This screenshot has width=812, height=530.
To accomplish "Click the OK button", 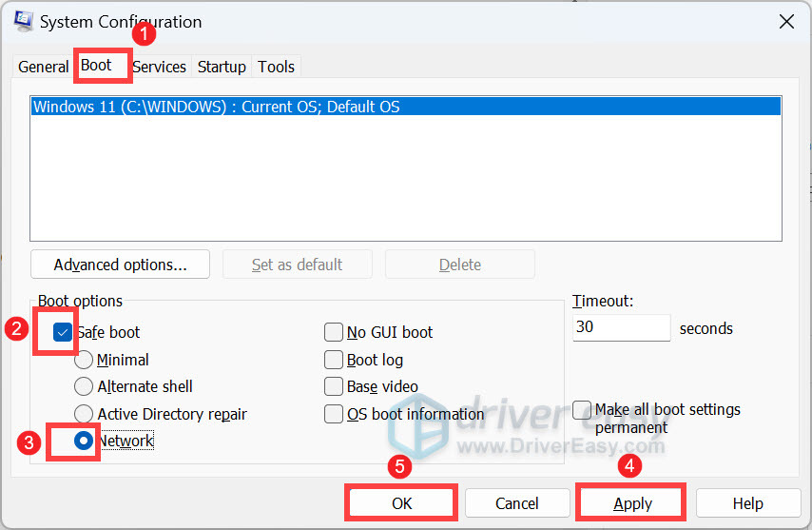I will (x=401, y=503).
